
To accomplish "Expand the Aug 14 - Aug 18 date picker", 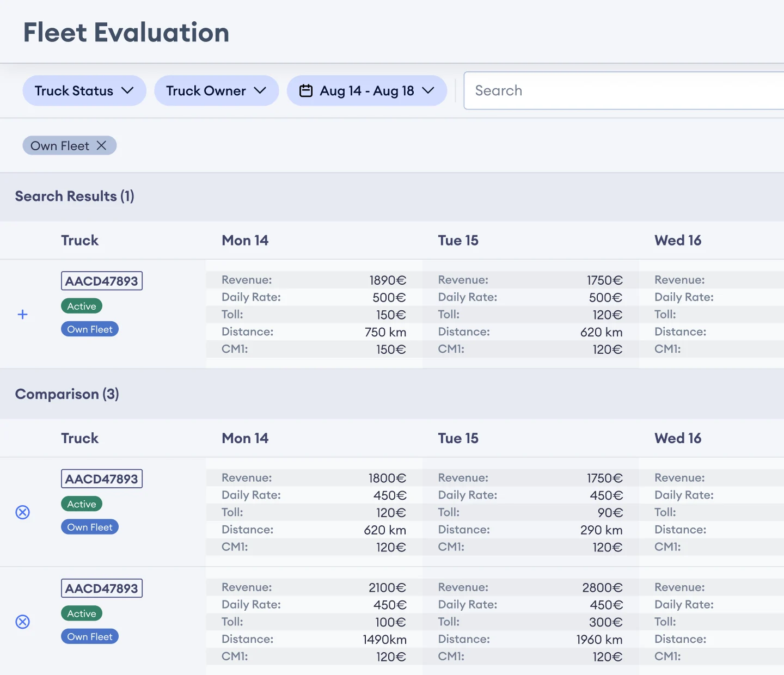I will coord(367,90).
